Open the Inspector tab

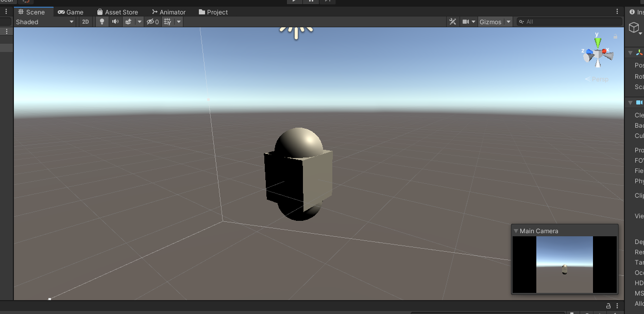[636, 12]
